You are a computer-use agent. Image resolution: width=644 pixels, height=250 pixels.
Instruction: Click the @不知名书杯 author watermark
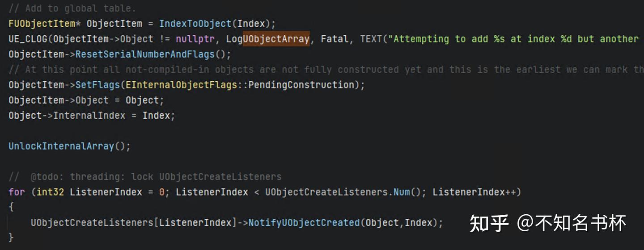(571, 223)
